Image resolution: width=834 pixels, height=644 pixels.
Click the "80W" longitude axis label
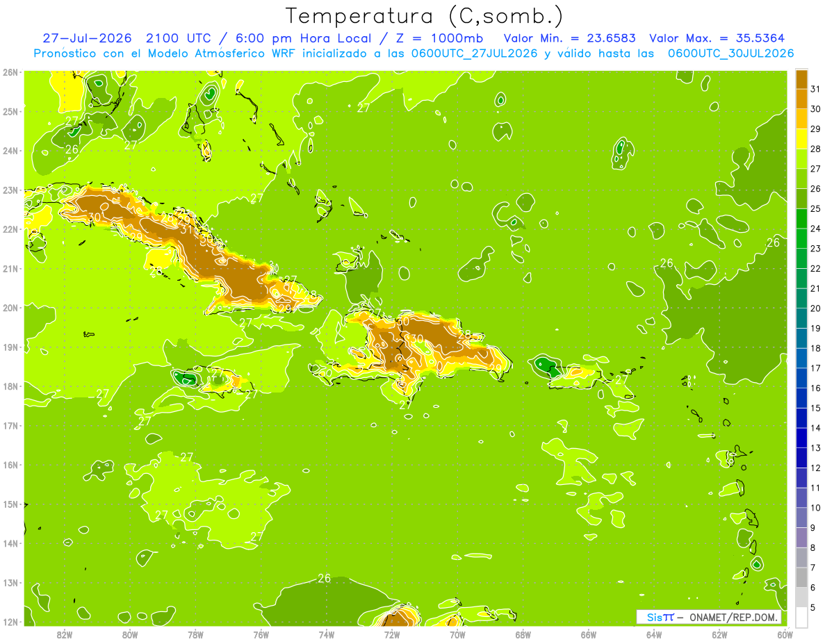pos(130,634)
